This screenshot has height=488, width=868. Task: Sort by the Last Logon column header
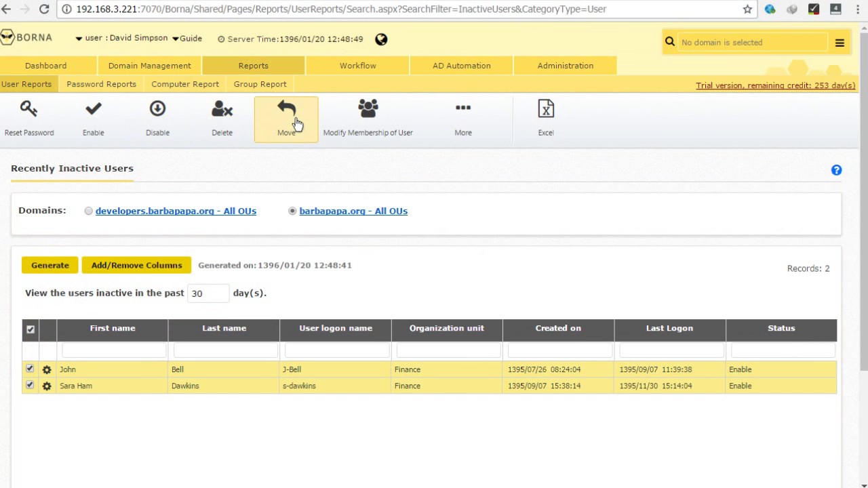tap(669, 329)
